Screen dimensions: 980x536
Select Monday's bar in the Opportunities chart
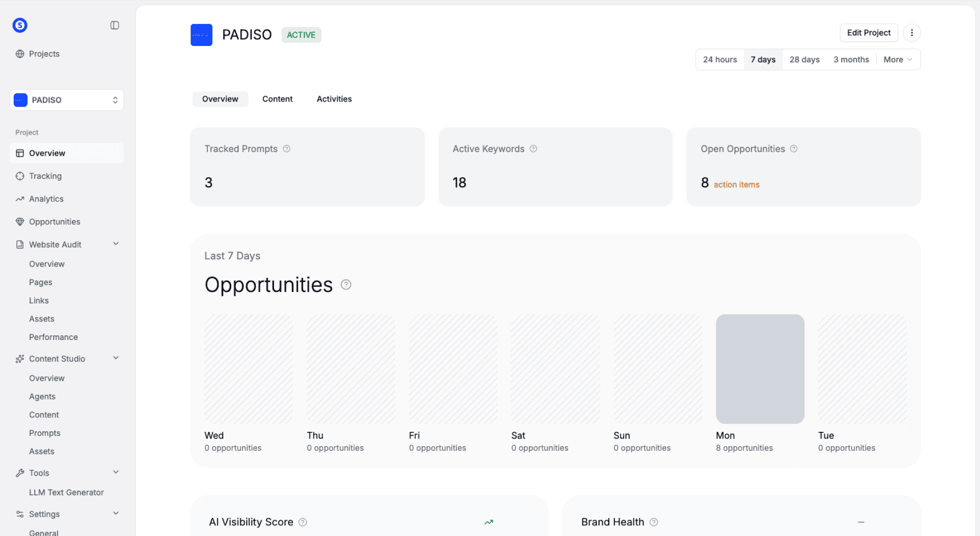759,369
